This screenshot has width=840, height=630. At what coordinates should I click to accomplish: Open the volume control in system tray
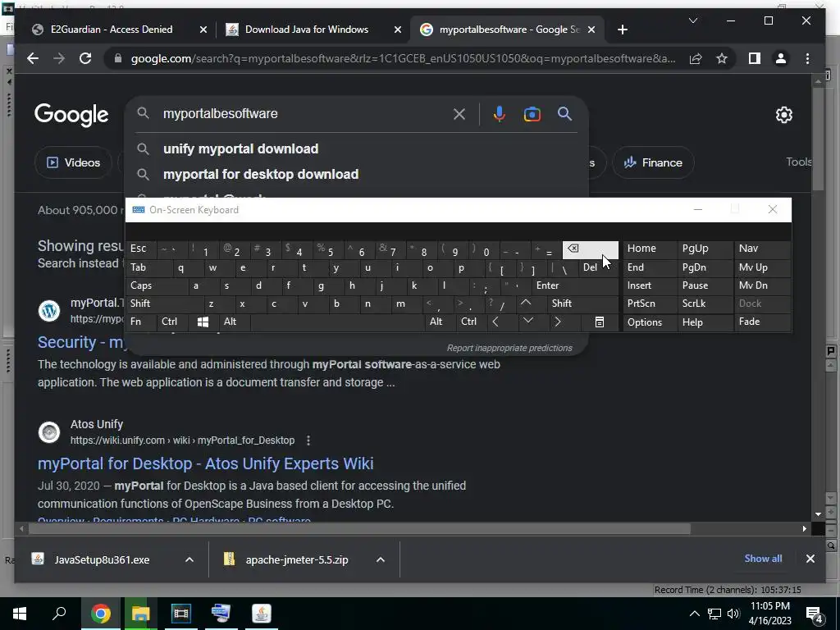point(733,614)
